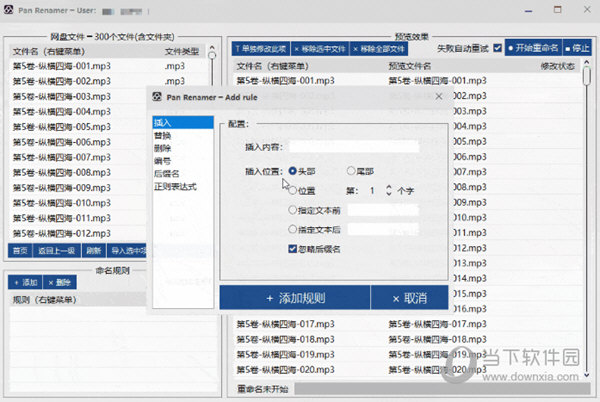Select 第5卷-纵横四海-002.mp3 in net disk list
600x402 pixels.
click(62, 81)
